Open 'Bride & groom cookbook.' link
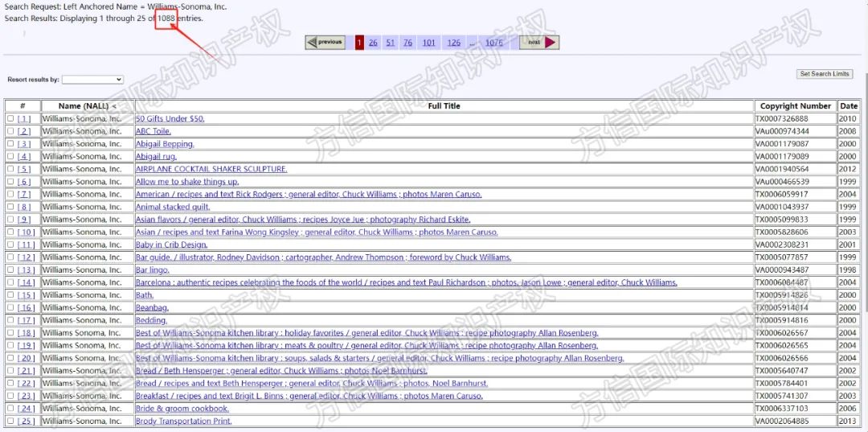The image size is (868, 432). 182,409
